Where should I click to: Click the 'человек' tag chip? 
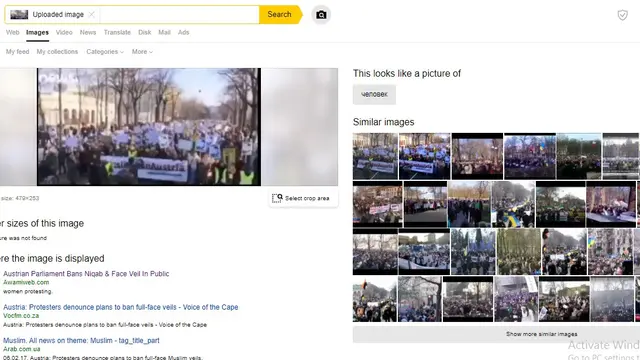point(374,94)
